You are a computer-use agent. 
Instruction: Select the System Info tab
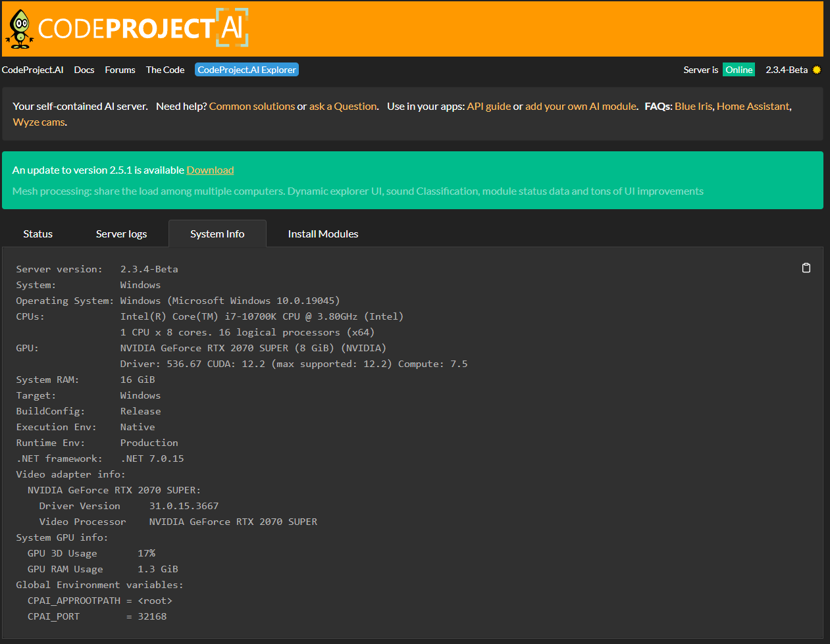217,234
